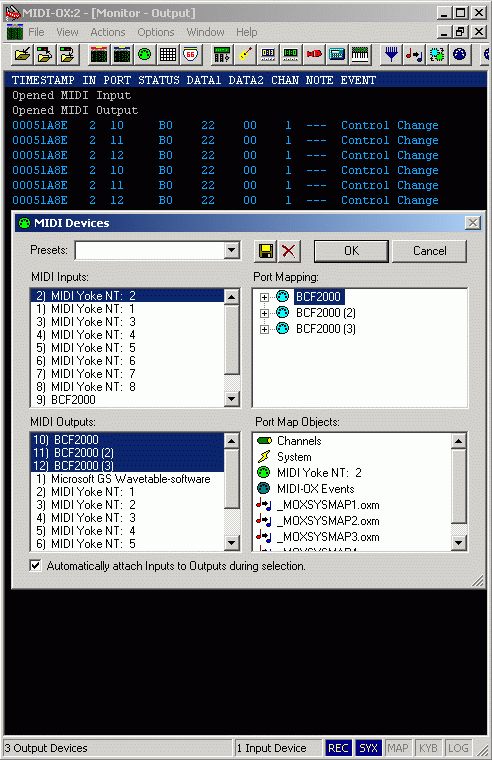
Task: Open the mixer control panel icon
Action: coord(222,54)
